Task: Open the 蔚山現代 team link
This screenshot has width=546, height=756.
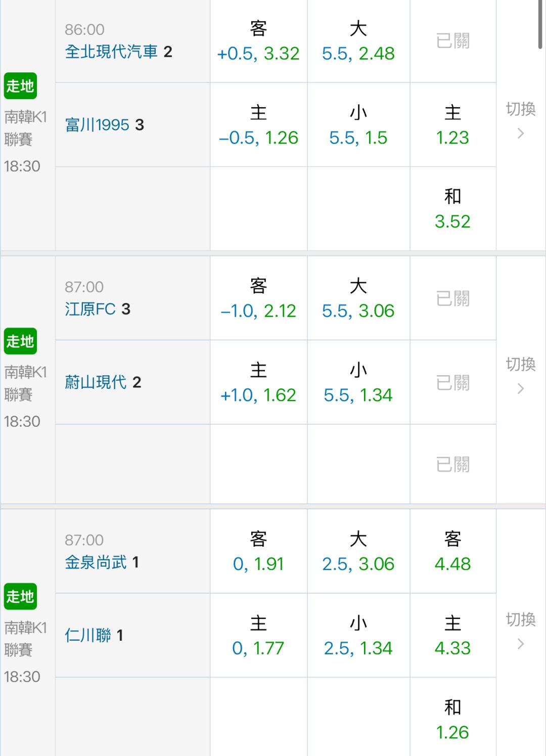Action: tap(96, 382)
